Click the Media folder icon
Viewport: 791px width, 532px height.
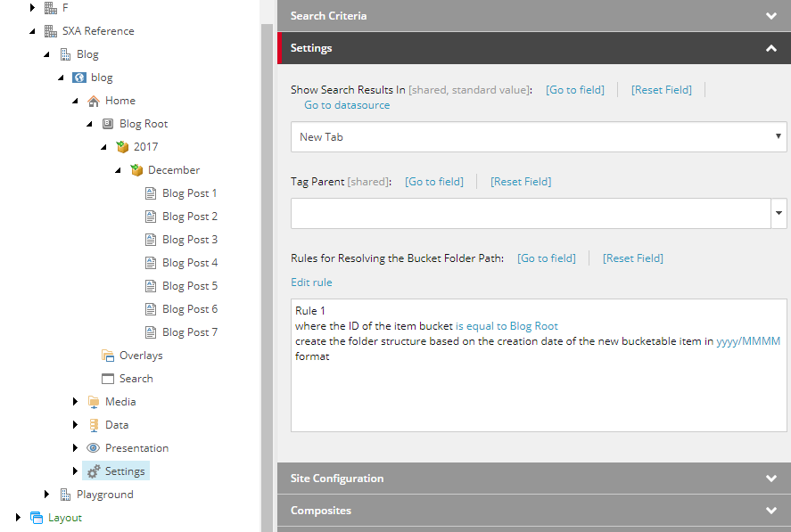(94, 402)
